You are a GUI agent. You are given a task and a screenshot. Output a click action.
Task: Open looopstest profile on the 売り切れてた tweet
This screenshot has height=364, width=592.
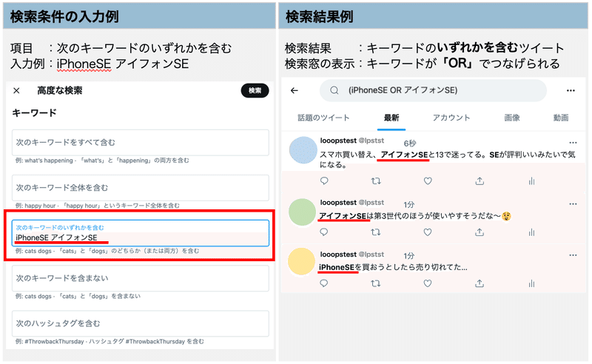point(338,255)
